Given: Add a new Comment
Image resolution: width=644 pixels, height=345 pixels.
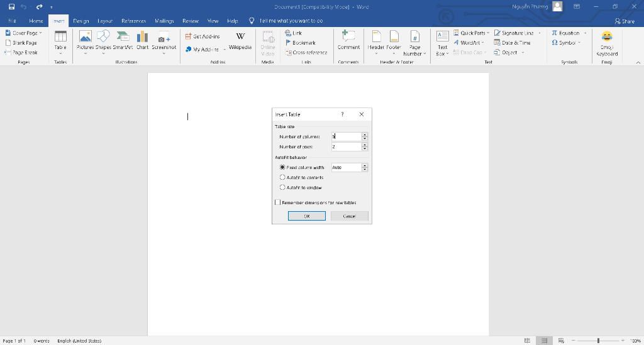Looking at the screenshot, I should pyautogui.click(x=348, y=40).
